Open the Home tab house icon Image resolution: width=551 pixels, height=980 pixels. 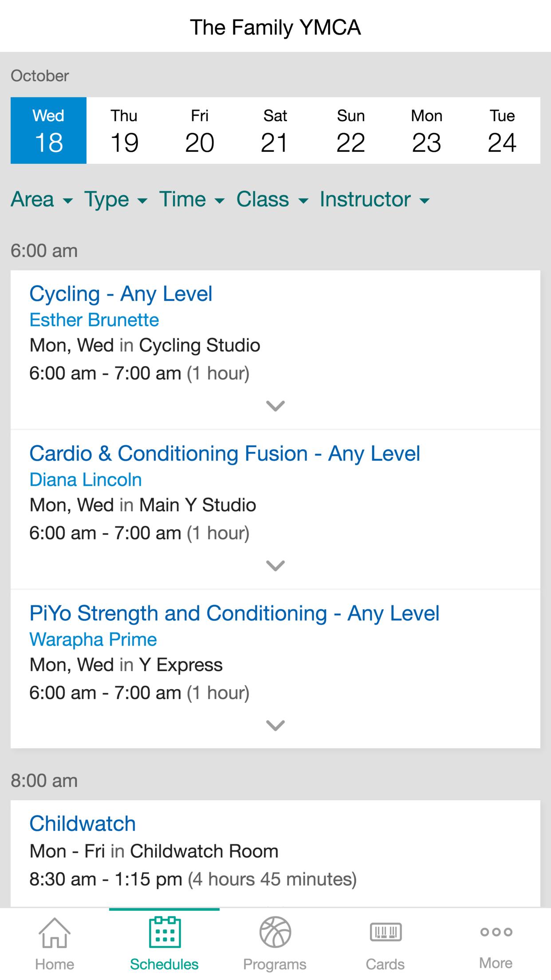(x=55, y=932)
